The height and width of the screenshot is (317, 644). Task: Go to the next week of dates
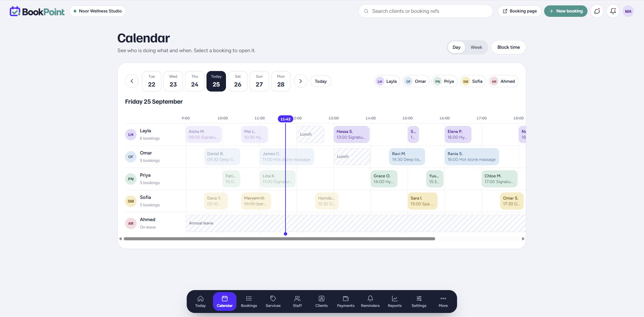click(x=301, y=81)
